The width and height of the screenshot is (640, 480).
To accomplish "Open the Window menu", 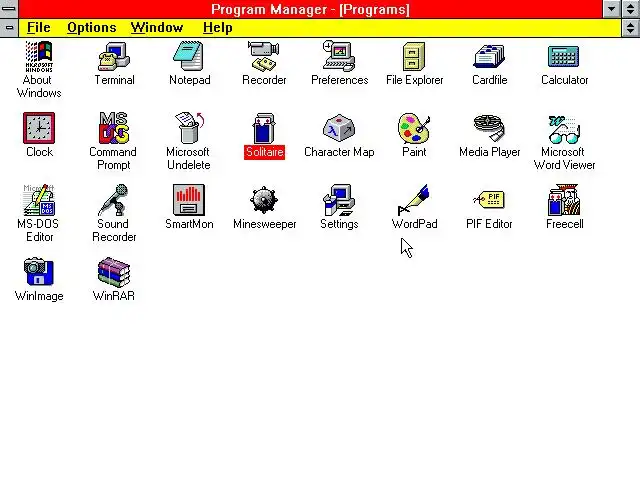I will click(157, 27).
